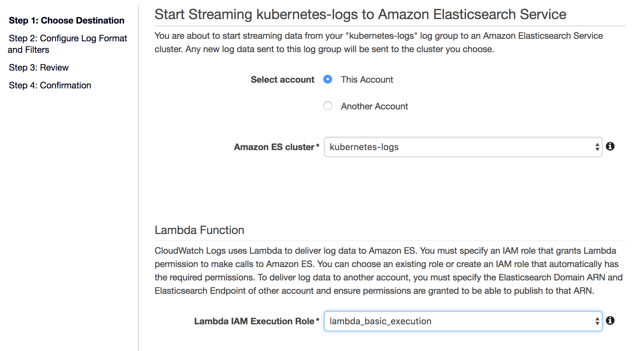Image resolution: width=644 pixels, height=351 pixels.
Task: Click the Lambda Function section heading
Action: 199,230
